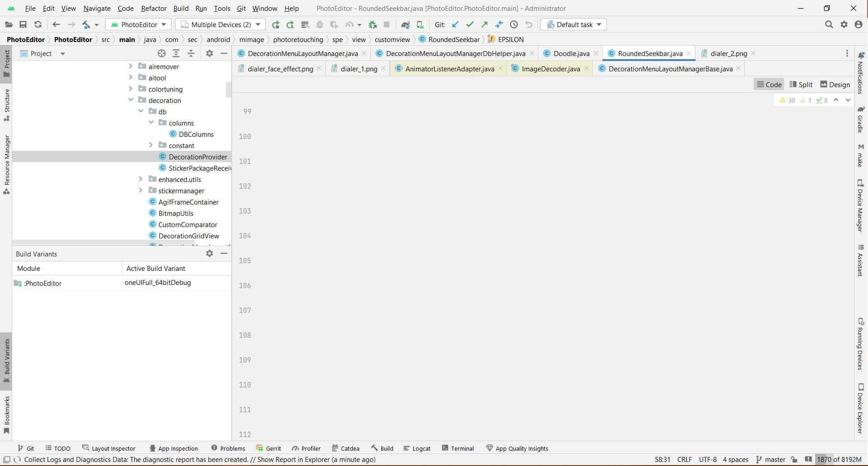Collapse the decoration folder in project tree
Viewport: 868px width, 466px height.
(131, 100)
